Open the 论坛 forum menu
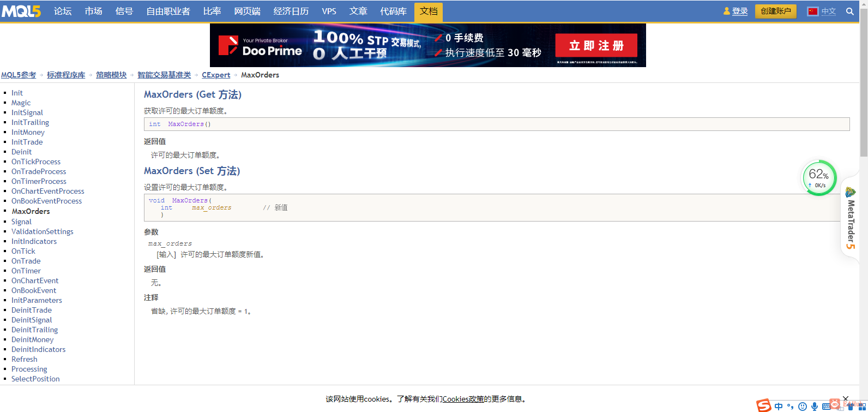Viewport: 868px width, 412px height. 63,11
